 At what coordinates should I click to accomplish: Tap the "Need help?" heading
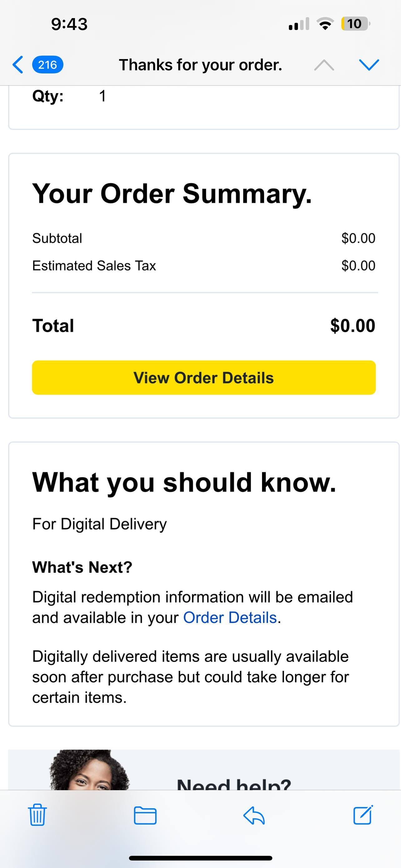(234, 784)
